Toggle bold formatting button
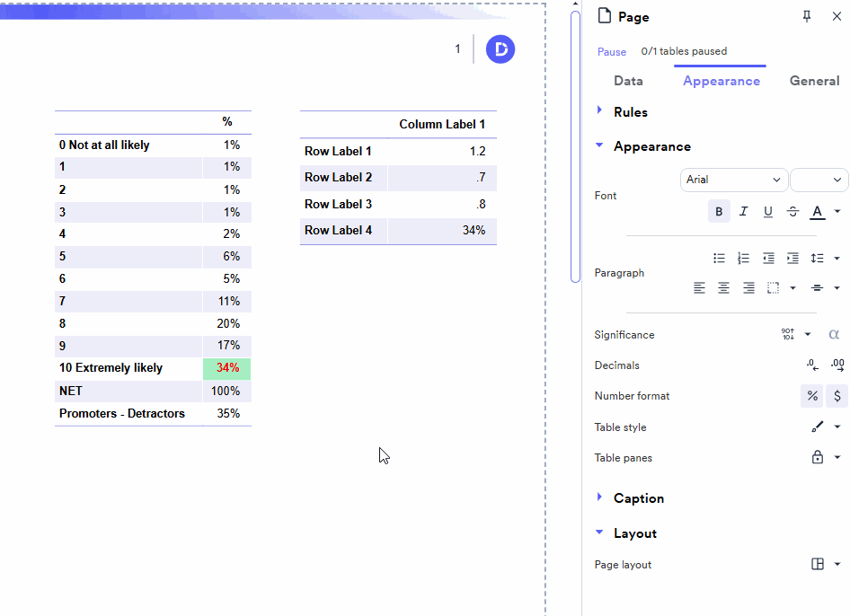The width and height of the screenshot is (850, 616). (719, 212)
